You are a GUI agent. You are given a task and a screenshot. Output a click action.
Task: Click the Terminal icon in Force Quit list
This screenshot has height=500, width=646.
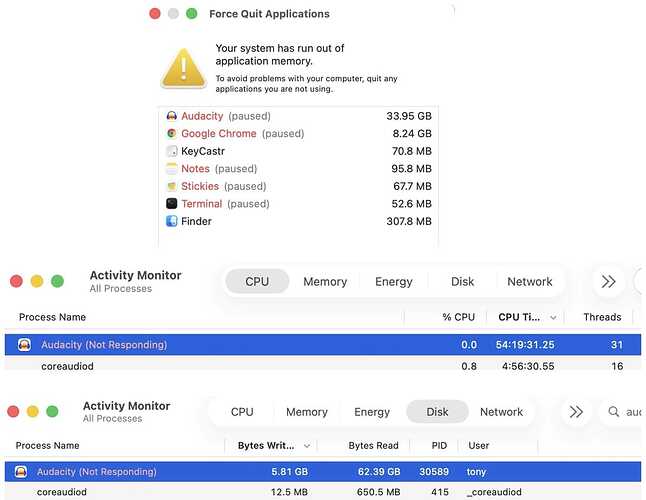(x=171, y=203)
